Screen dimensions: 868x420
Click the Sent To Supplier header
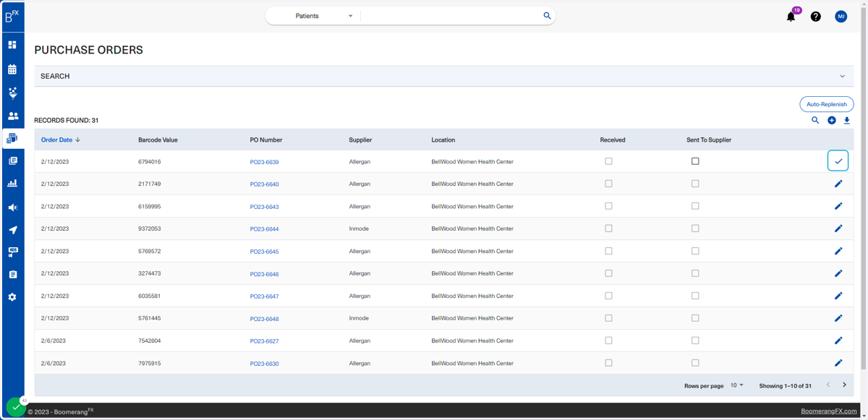pyautogui.click(x=709, y=140)
